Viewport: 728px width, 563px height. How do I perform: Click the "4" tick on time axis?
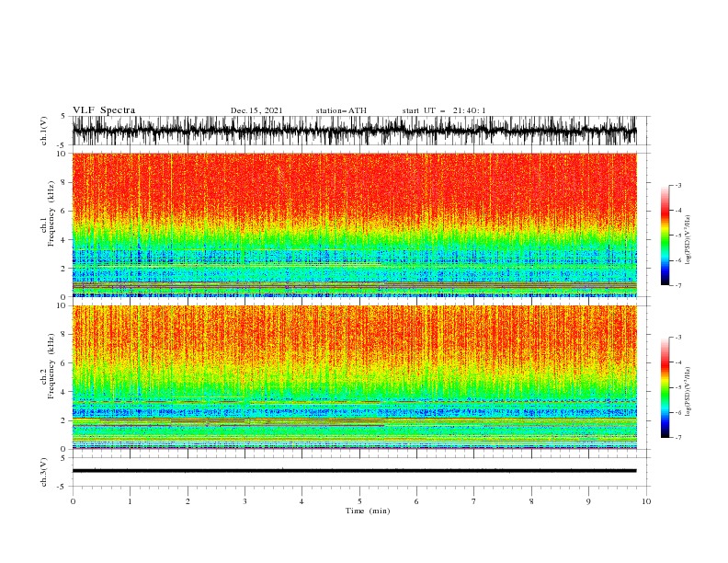(x=301, y=501)
